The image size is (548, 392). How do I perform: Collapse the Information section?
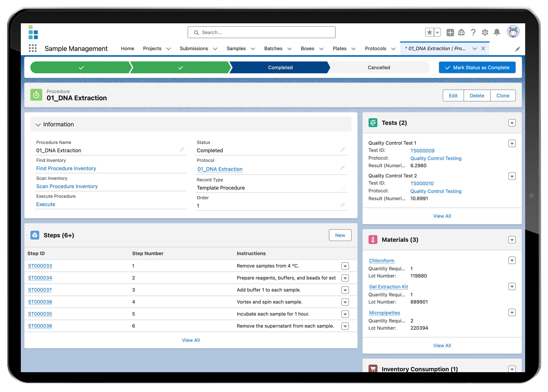[x=38, y=125]
